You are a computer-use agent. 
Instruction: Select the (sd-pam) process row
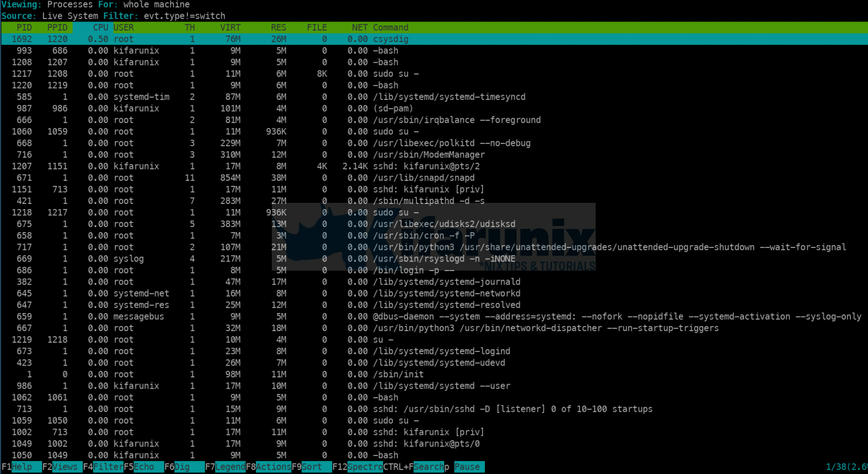point(434,108)
